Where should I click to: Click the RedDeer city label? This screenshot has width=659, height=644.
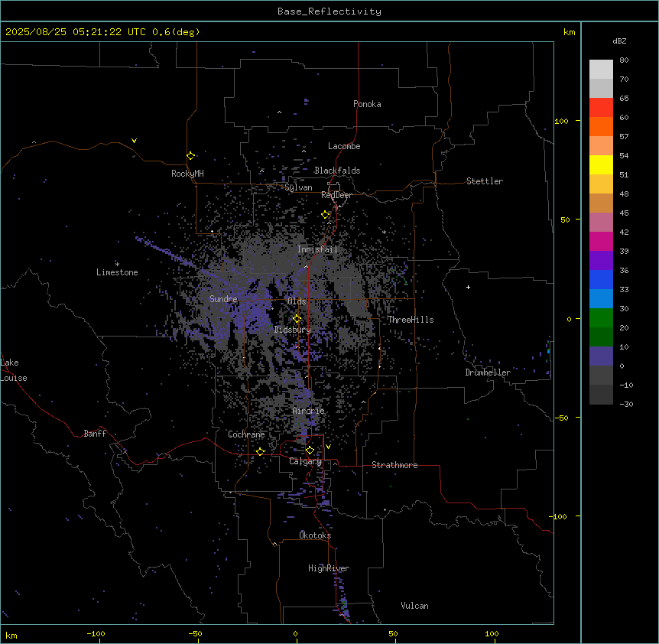tap(336, 195)
